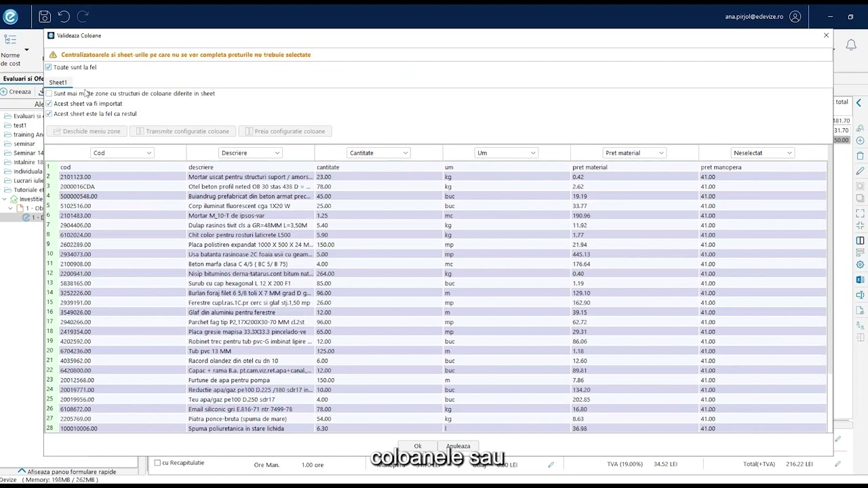Image resolution: width=868 pixels, height=488 pixels.
Task: Click the Undo arrow icon
Action: (x=64, y=16)
